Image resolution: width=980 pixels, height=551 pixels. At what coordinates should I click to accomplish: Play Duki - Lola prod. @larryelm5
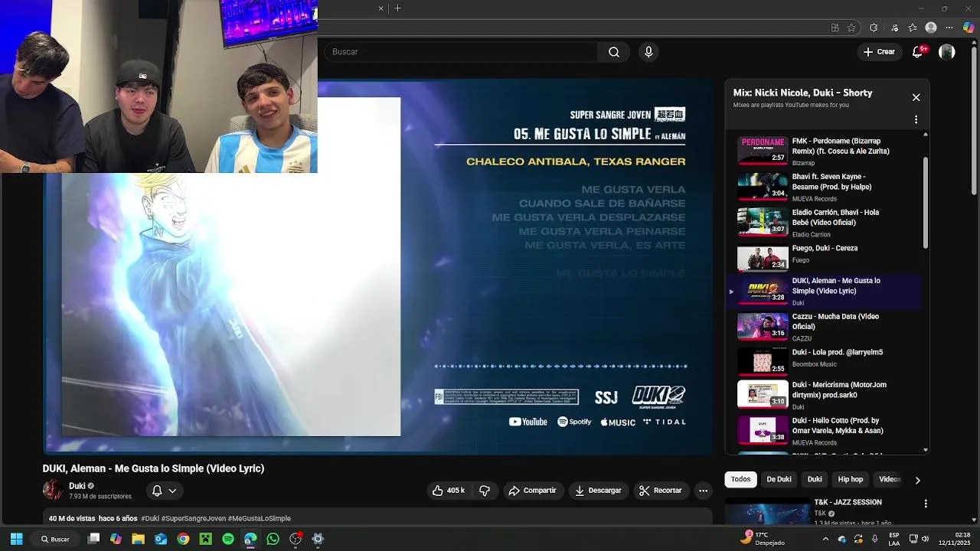[x=825, y=360]
